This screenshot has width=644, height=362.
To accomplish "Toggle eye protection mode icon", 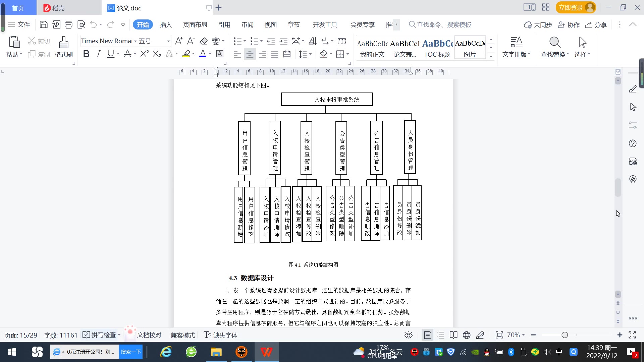I will (x=408, y=335).
